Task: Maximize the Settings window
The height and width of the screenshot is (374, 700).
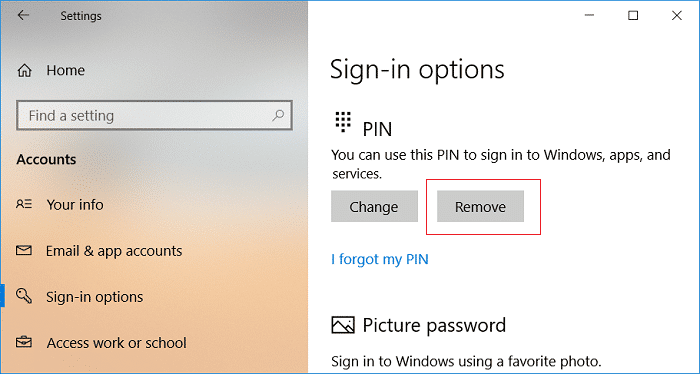Action: coord(633,15)
